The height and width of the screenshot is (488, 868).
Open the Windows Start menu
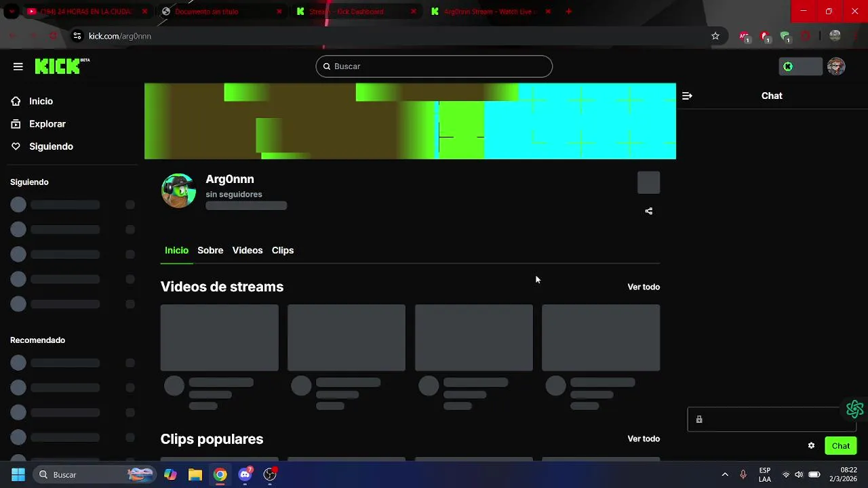[x=18, y=474]
